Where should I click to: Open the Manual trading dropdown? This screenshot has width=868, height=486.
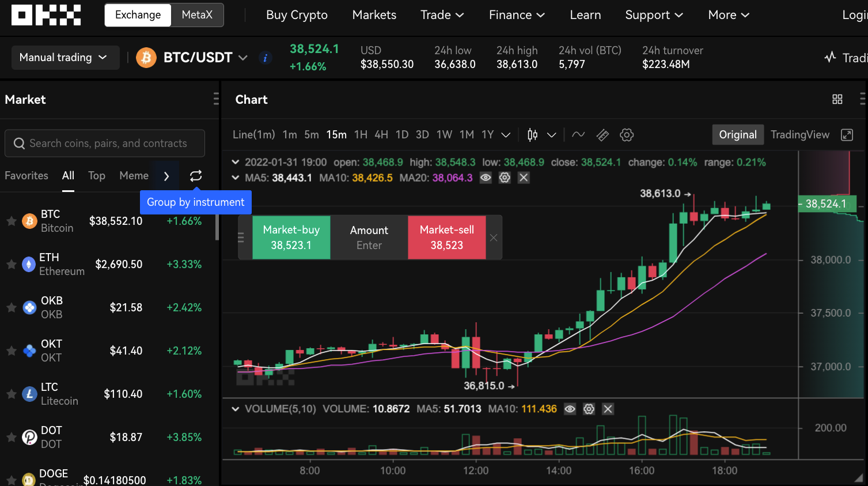tap(65, 57)
